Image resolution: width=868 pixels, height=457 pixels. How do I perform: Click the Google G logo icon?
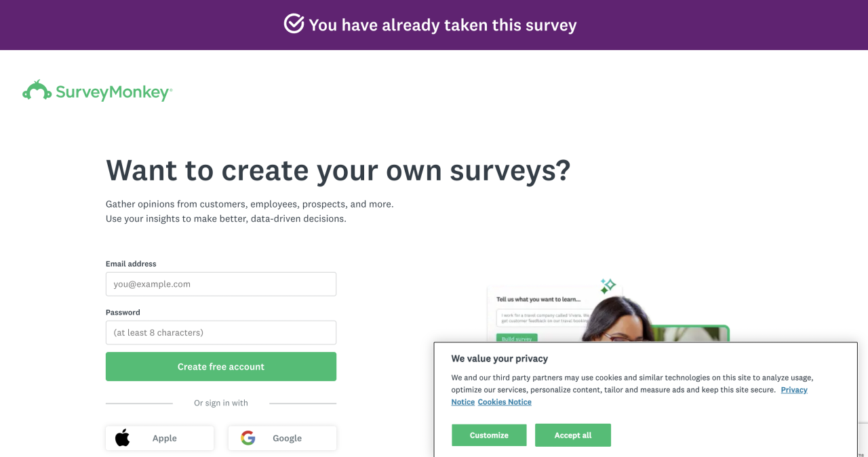point(248,438)
